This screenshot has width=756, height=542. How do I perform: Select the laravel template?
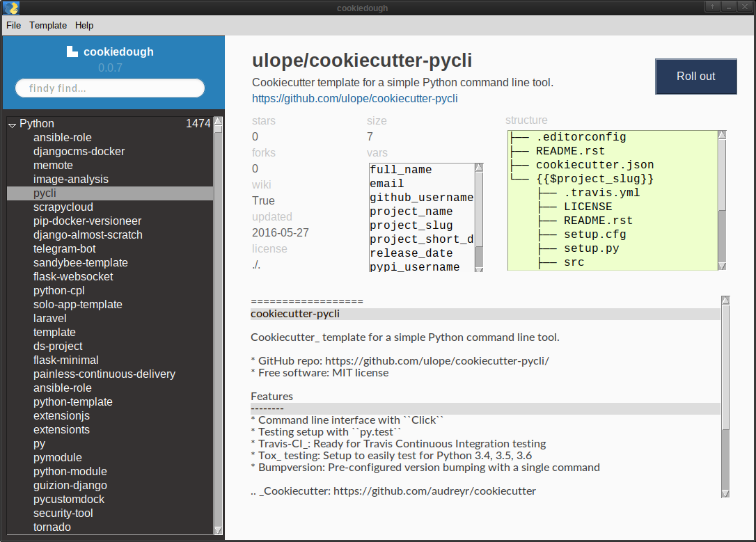click(49, 319)
